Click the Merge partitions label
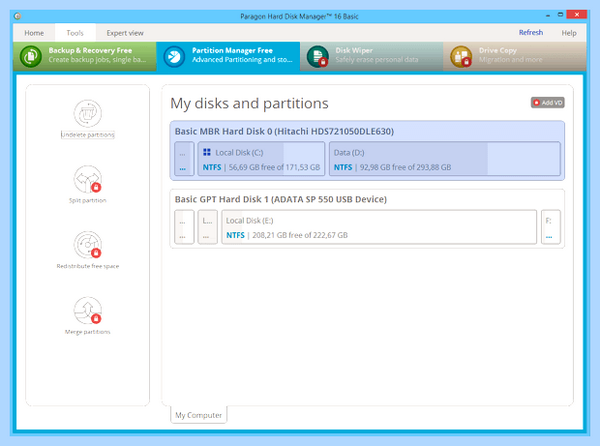This screenshot has width=600, height=446. tap(88, 332)
